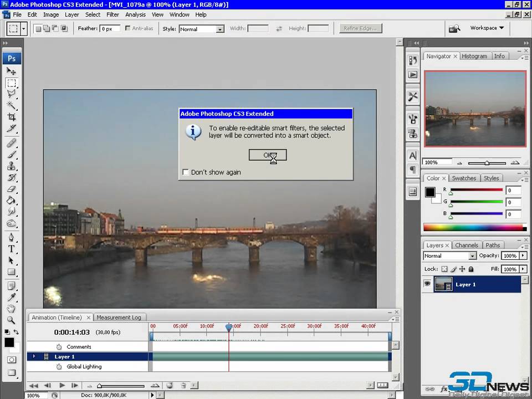The height and width of the screenshot is (399, 532).
Task: Open the Image menu
Action: [51, 14]
